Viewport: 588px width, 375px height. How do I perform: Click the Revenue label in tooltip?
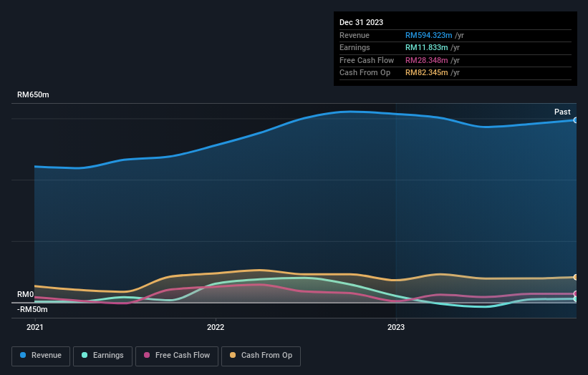pyautogui.click(x=355, y=35)
